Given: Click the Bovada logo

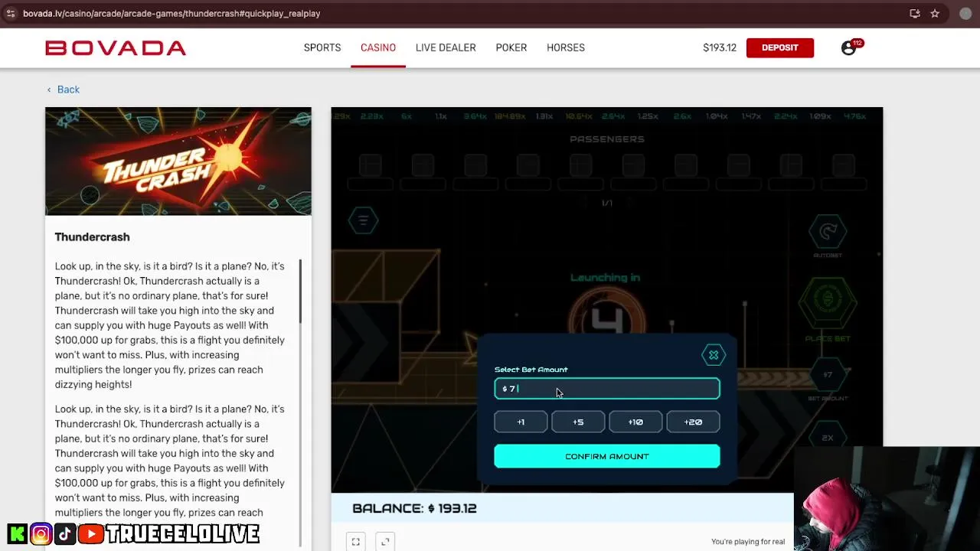Looking at the screenshot, I should [116, 47].
